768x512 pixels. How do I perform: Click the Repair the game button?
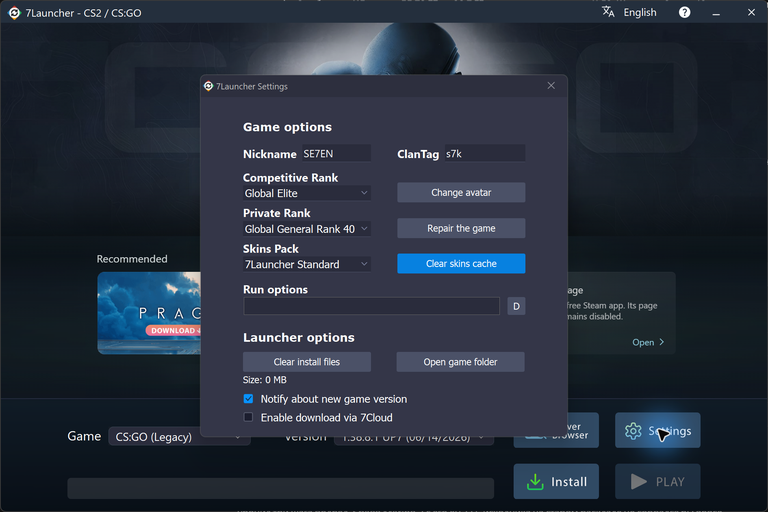[x=461, y=228]
